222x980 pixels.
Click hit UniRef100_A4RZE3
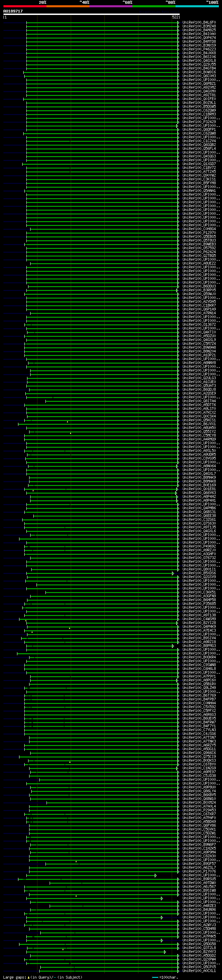click(x=199, y=906)
